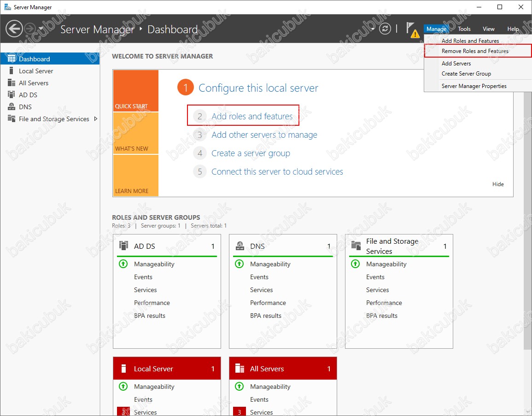Open the View menu

coord(489,29)
